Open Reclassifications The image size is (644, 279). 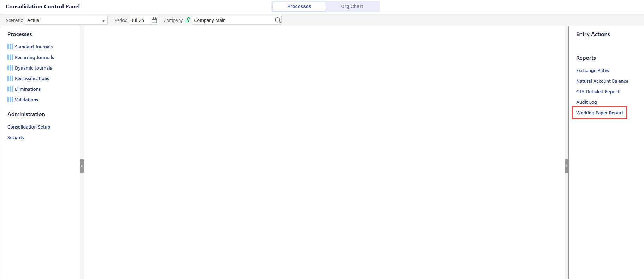tap(32, 78)
